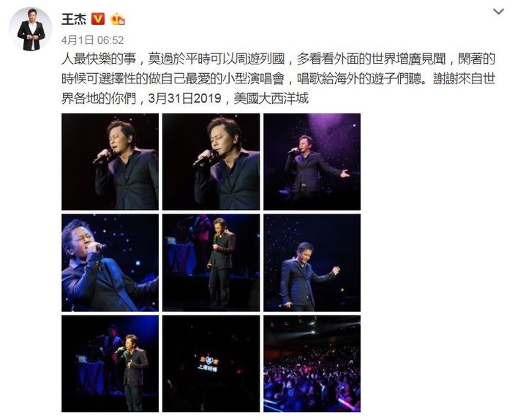The height and width of the screenshot is (420, 515).
Task: Click the orange verified V badge
Action: coord(97,19)
